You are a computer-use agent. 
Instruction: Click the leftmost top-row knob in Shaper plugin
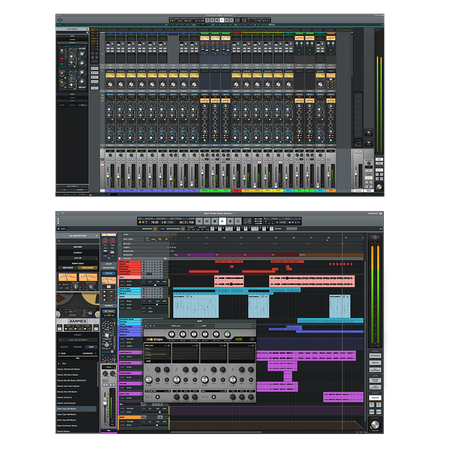(171, 334)
